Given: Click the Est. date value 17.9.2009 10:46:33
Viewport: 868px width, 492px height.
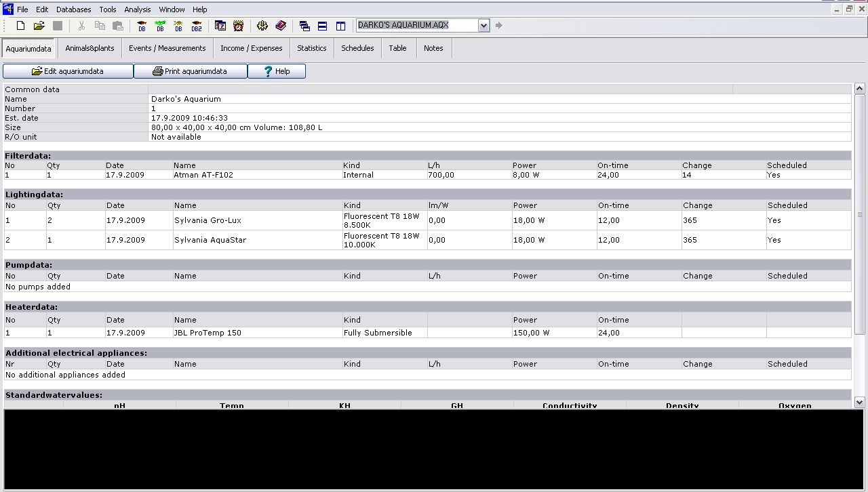Looking at the screenshot, I should pyautogui.click(x=189, y=118).
